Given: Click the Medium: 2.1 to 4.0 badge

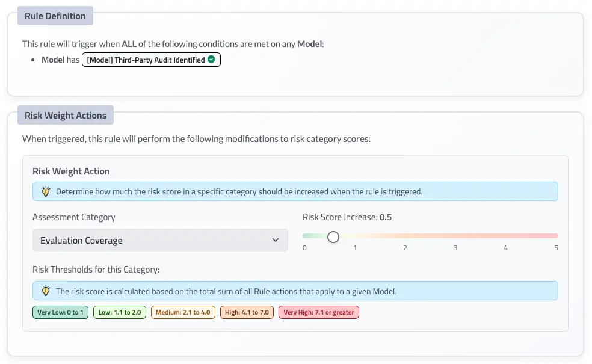Looking at the screenshot, I should point(183,312).
